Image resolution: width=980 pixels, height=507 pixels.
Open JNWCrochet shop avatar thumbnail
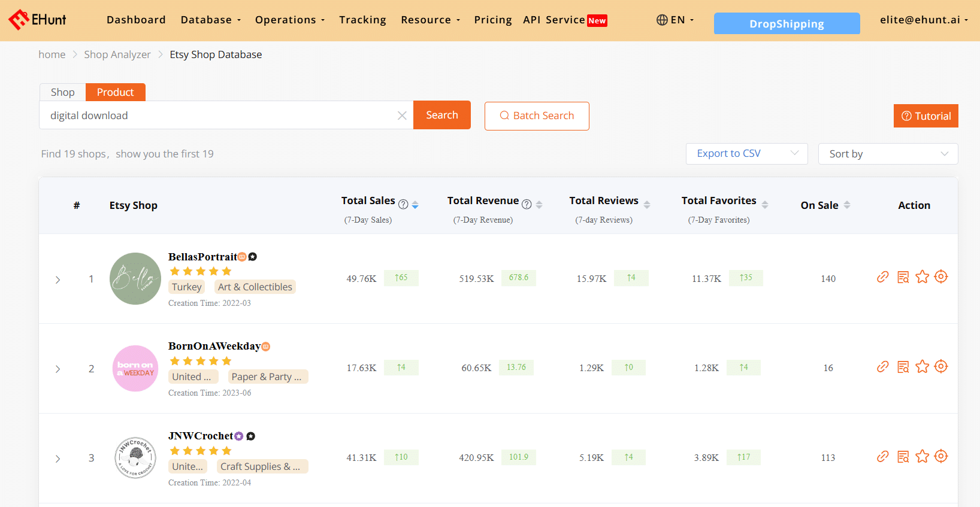135,458
